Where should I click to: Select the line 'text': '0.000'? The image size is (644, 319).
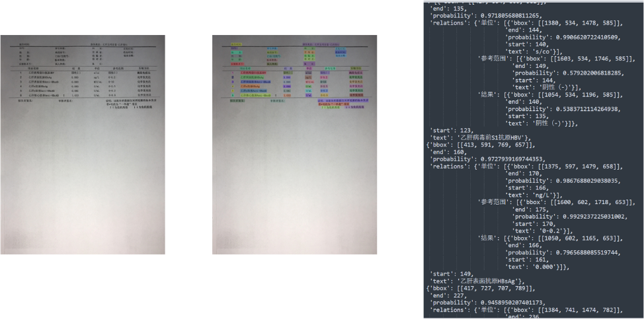tap(537, 267)
